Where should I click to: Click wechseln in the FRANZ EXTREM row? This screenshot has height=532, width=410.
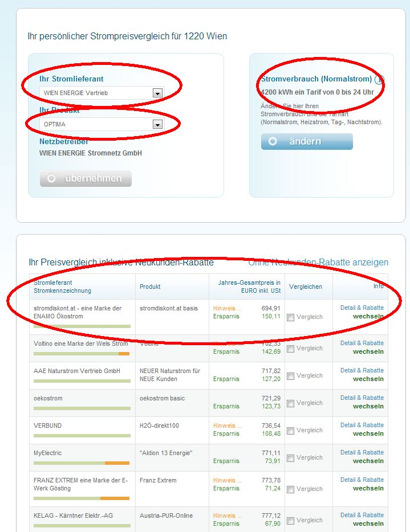tap(368, 488)
